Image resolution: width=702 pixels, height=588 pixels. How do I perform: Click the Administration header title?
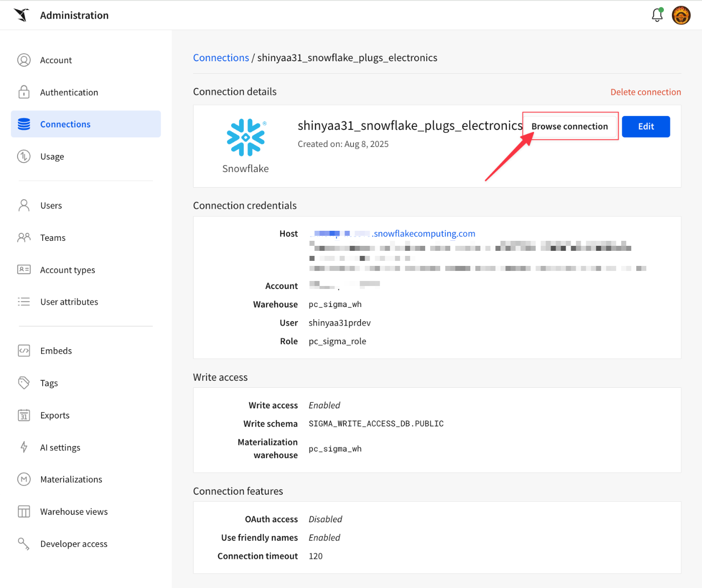[74, 16]
